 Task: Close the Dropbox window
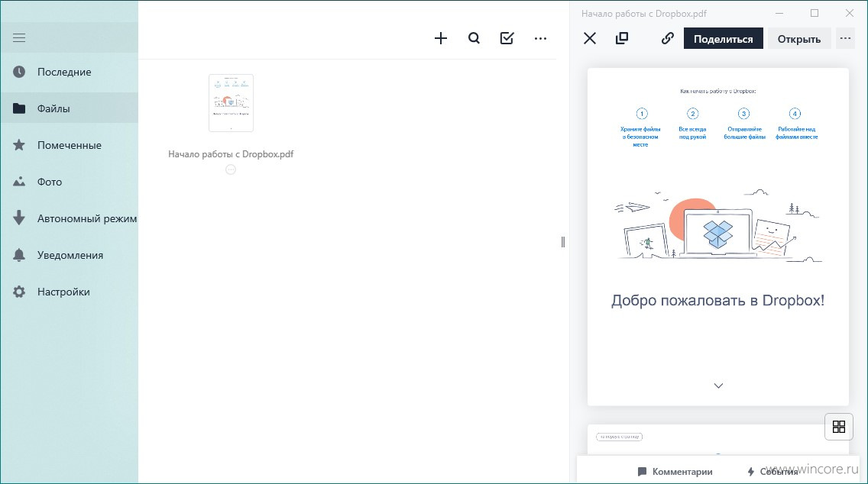click(x=849, y=13)
